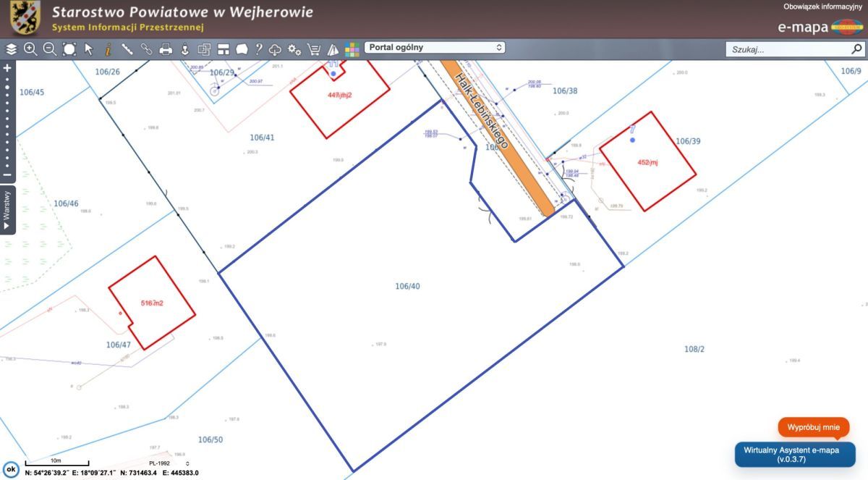This screenshot has height=480, width=868.
Task: Click parcel label 106/38
Action: click(x=565, y=91)
